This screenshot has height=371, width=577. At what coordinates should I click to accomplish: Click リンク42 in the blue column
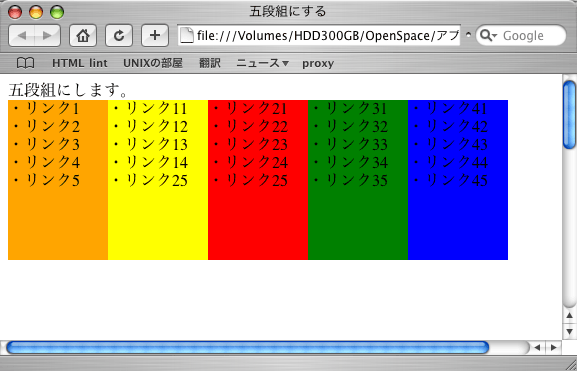(x=457, y=126)
